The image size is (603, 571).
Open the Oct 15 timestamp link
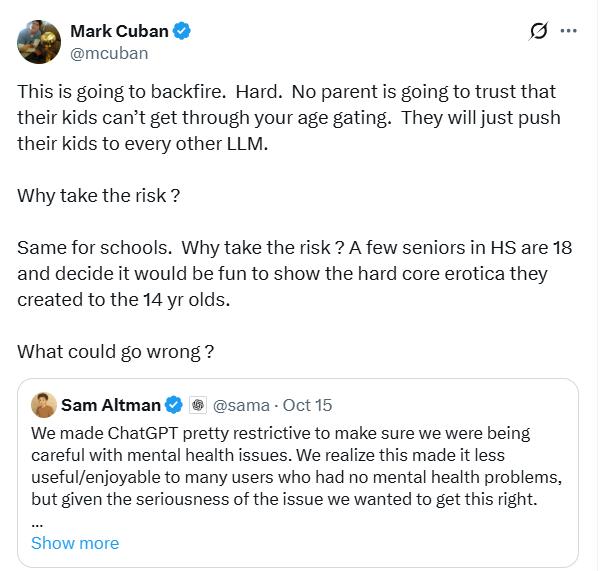click(x=307, y=405)
